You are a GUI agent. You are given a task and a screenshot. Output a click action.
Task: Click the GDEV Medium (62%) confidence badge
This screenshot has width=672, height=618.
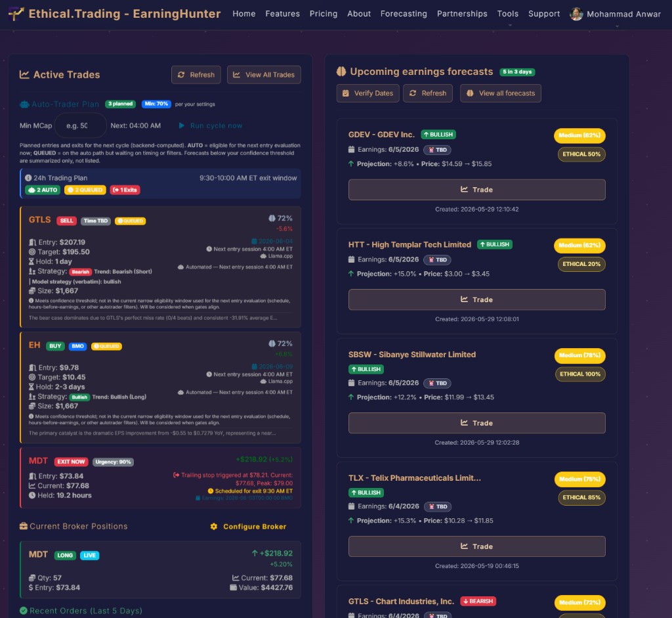pyautogui.click(x=579, y=135)
